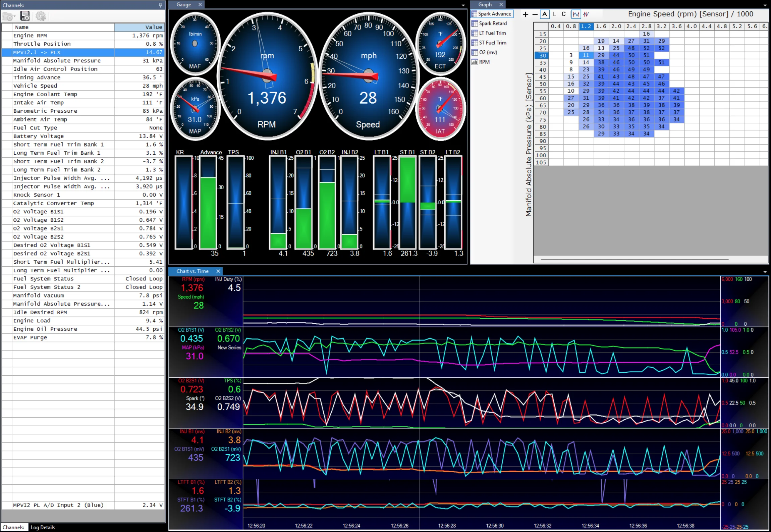Save channel config with the floppy icon
The height and width of the screenshot is (532, 771).
25,16
